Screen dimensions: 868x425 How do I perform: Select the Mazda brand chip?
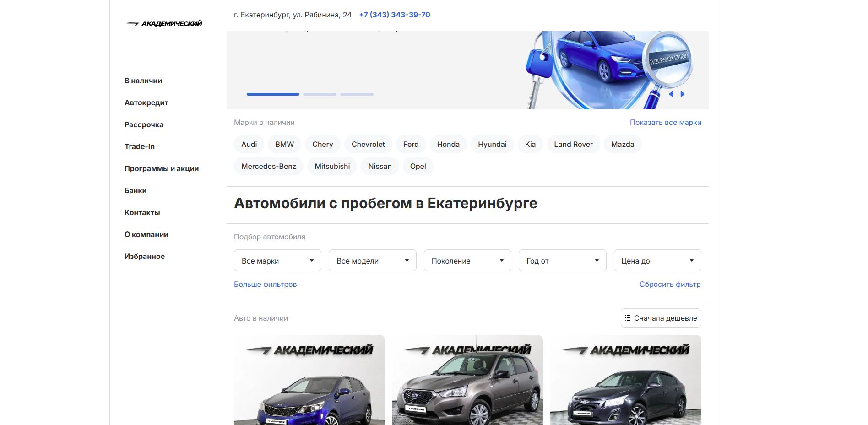[623, 144]
